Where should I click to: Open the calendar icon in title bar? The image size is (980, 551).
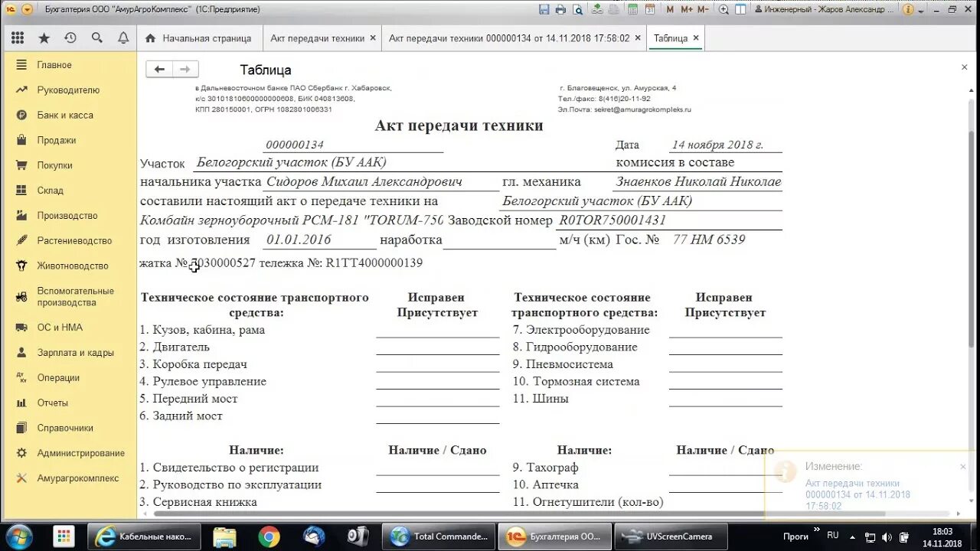click(650, 9)
